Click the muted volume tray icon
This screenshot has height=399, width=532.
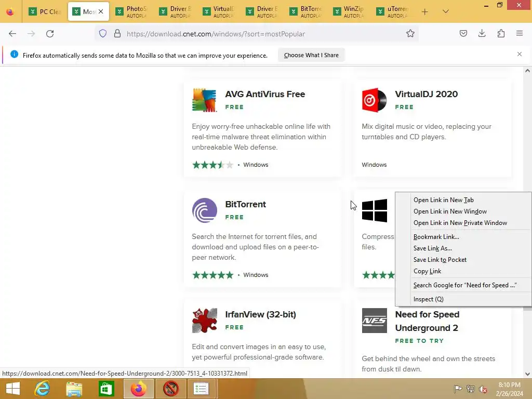tap(483, 389)
